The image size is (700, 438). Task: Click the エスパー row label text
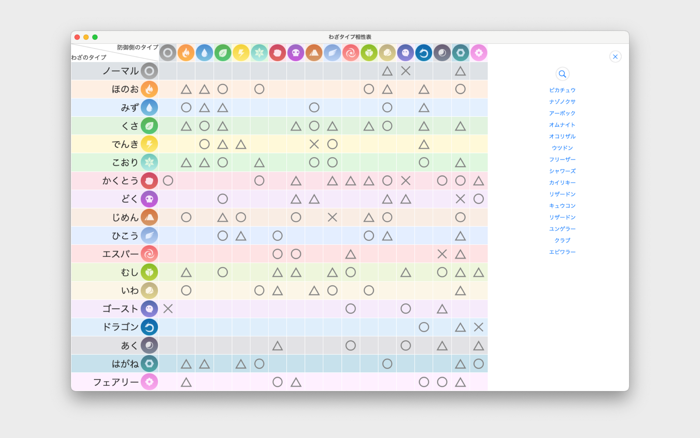pyautogui.click(x=121, y=254)
